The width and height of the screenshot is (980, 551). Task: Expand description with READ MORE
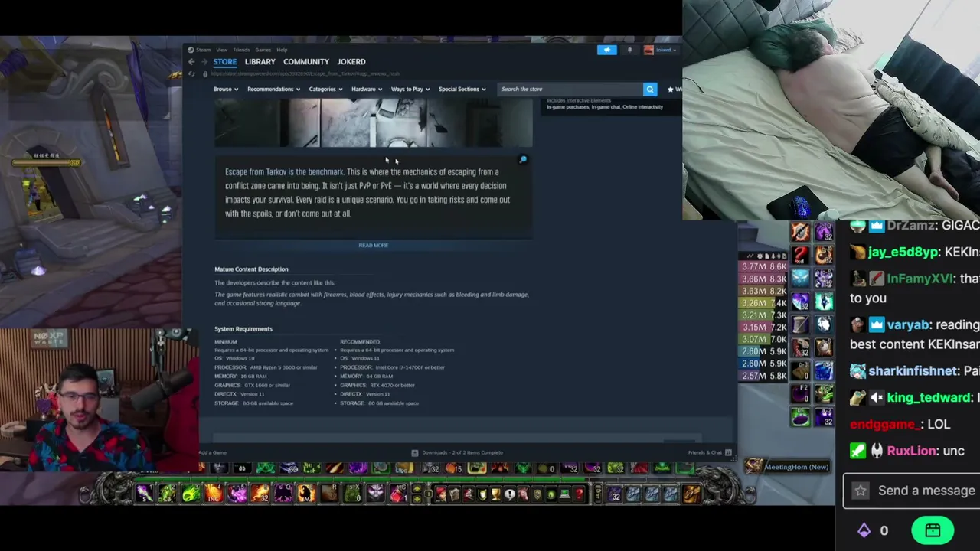coord(374,246)
